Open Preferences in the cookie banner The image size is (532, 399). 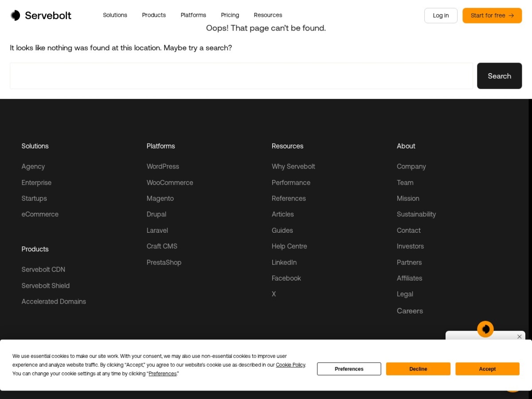349,369
